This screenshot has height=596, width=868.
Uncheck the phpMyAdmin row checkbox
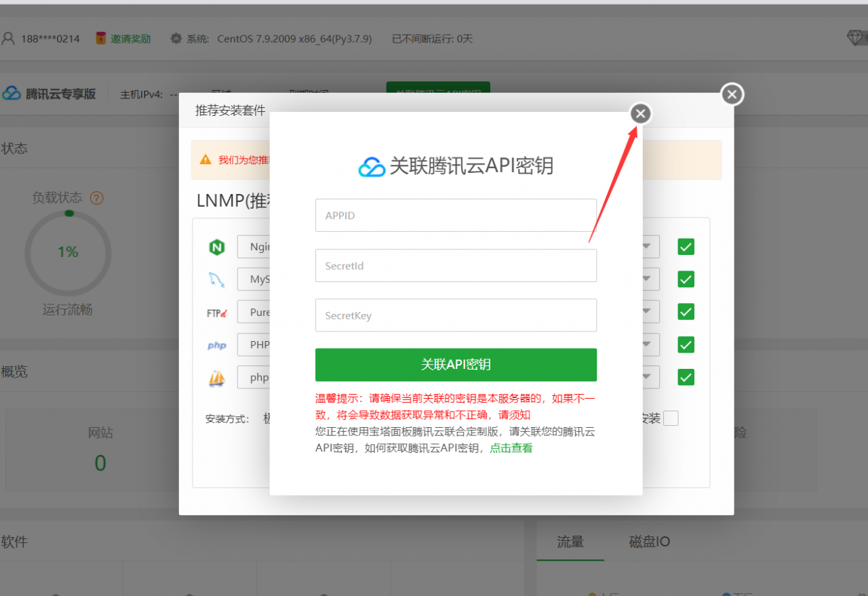686,377
